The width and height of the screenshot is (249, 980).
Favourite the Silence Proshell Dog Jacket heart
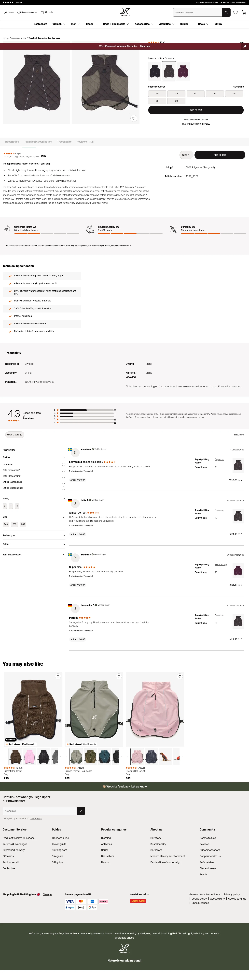click(119, 676)
